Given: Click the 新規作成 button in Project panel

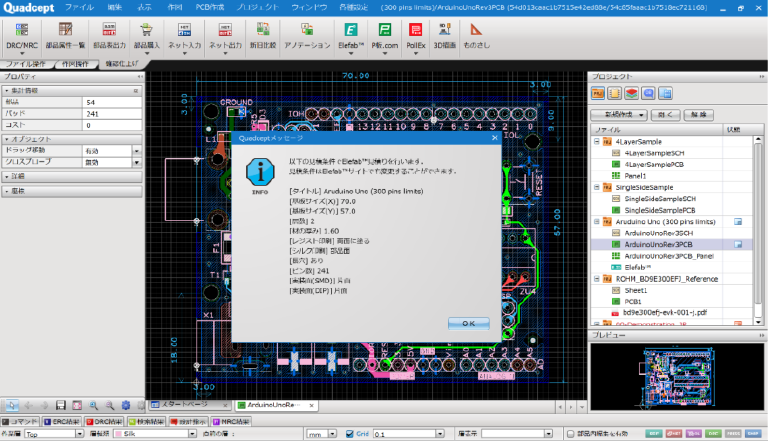Looking at the screenshot, I should (619, 115).
